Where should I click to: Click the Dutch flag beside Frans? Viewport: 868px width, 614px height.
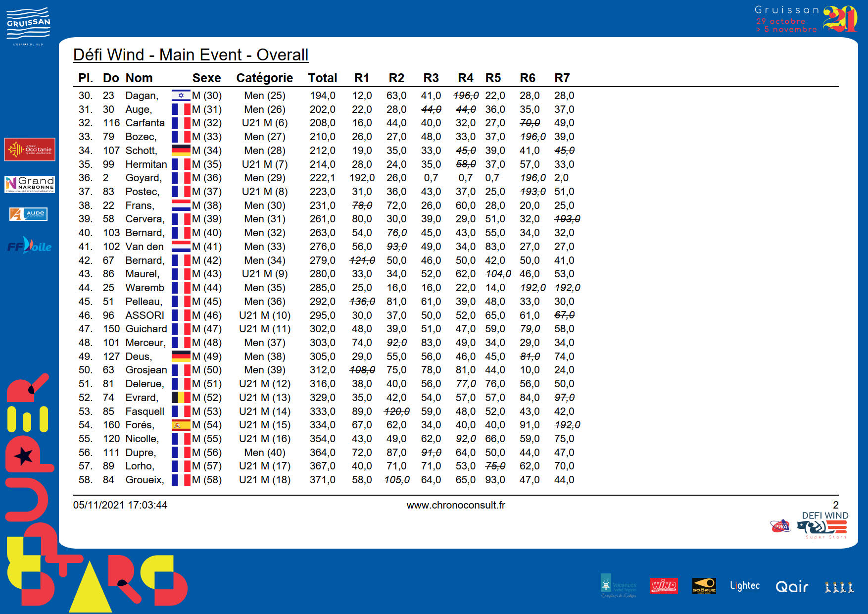[x=181, y=205]
